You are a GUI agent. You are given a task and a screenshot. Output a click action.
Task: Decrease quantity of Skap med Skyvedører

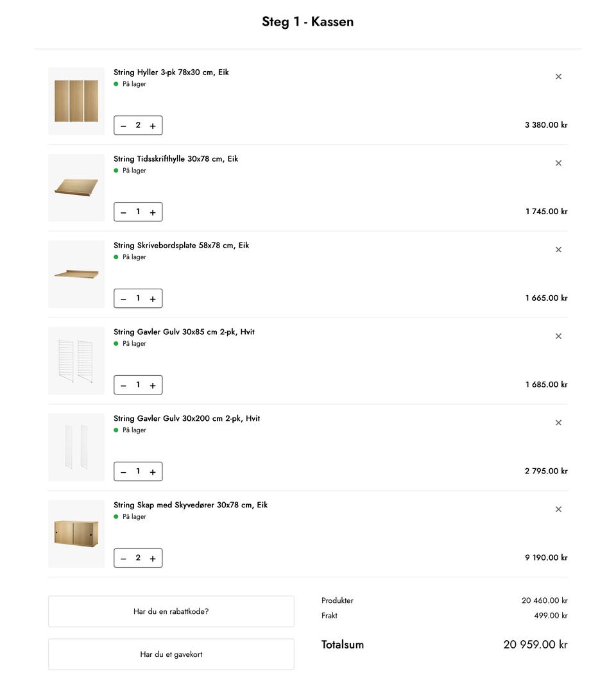click(123, 558)
